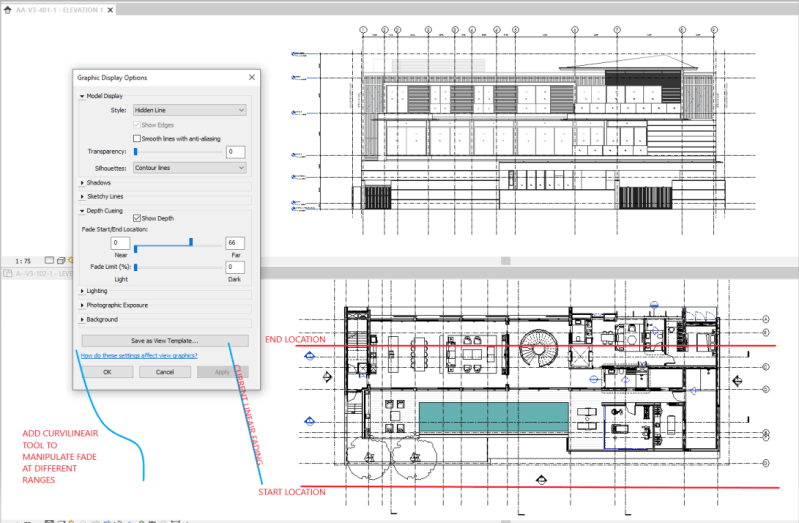Screen dimensions: 799x523
Task: Click the Apply button
Action: 223,372
